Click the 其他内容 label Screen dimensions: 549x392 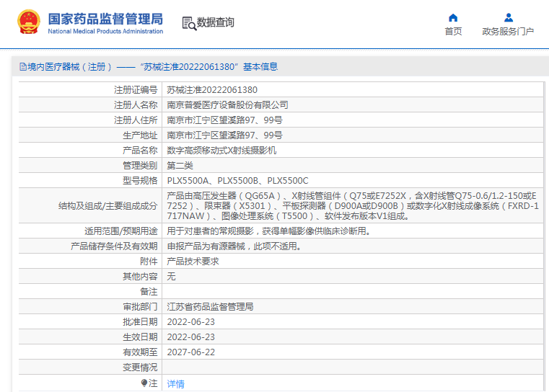140,276
